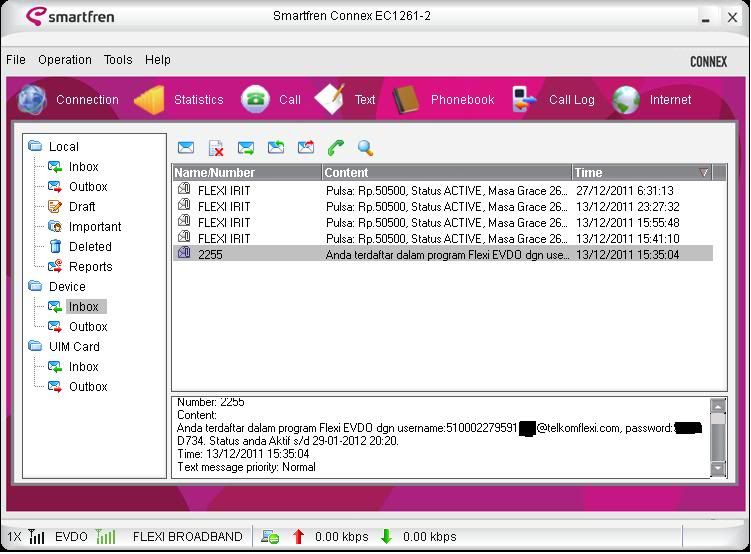Click the envelope with red arrow toolbar icon
Image resolution: width=751 pixels, height=554 pixels.
click(x=306, y=147)
